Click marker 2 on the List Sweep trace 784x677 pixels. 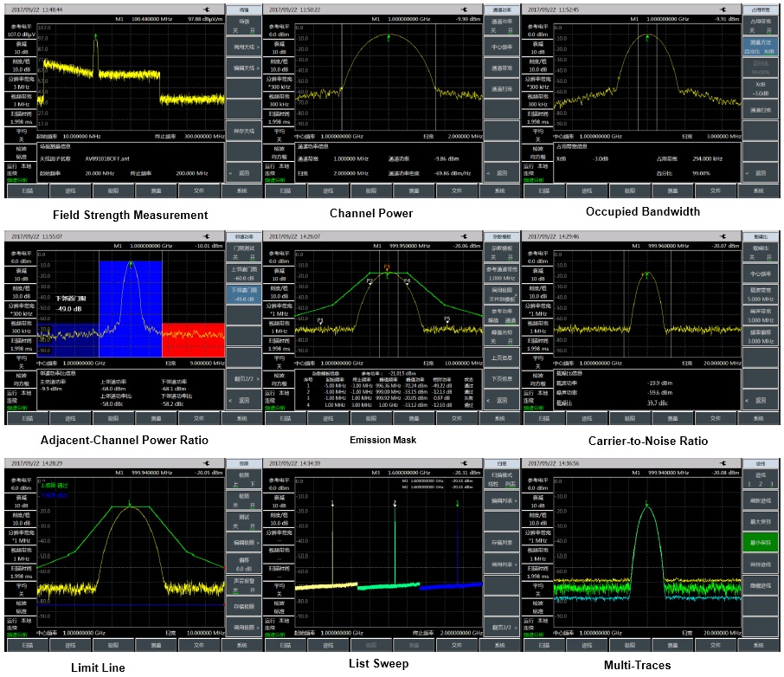(395, 503)
